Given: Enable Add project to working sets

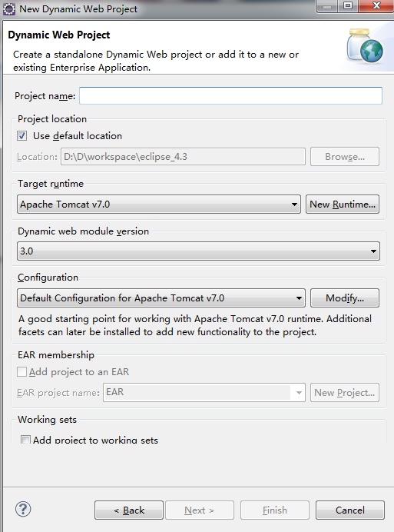Looking at the screenshot, I should coord(25,440).
